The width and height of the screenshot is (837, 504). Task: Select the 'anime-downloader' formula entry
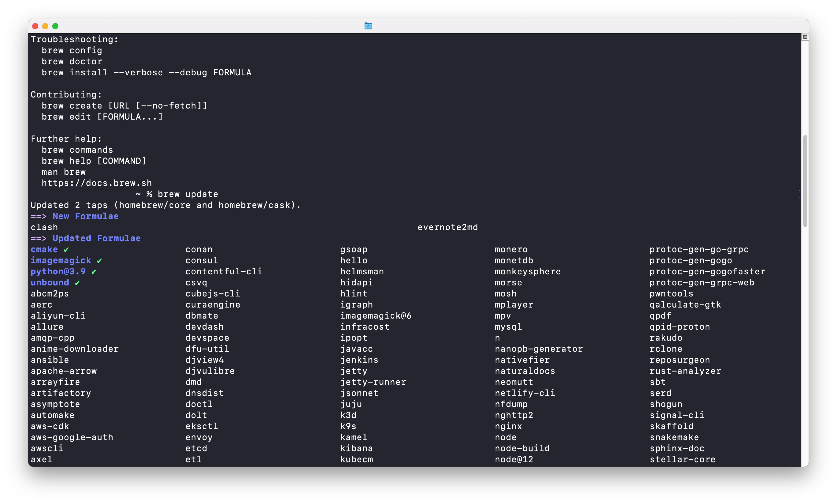[75, 349]
